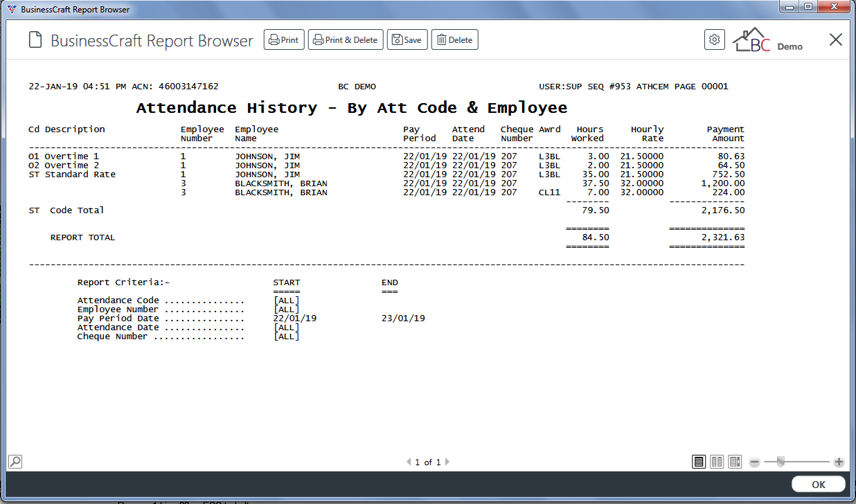Click the payment amount 80.63
This screenshot has height=504, width=856.
731,156
